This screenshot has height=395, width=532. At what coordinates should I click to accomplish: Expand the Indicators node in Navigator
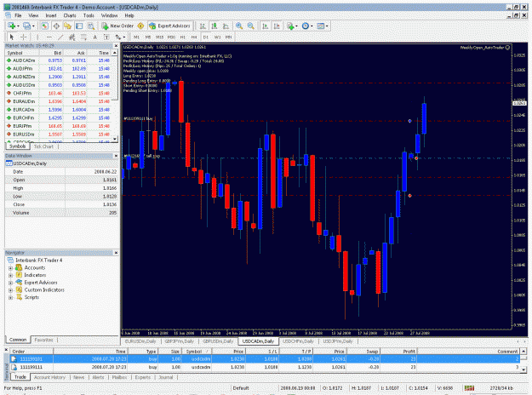(10, 275)
